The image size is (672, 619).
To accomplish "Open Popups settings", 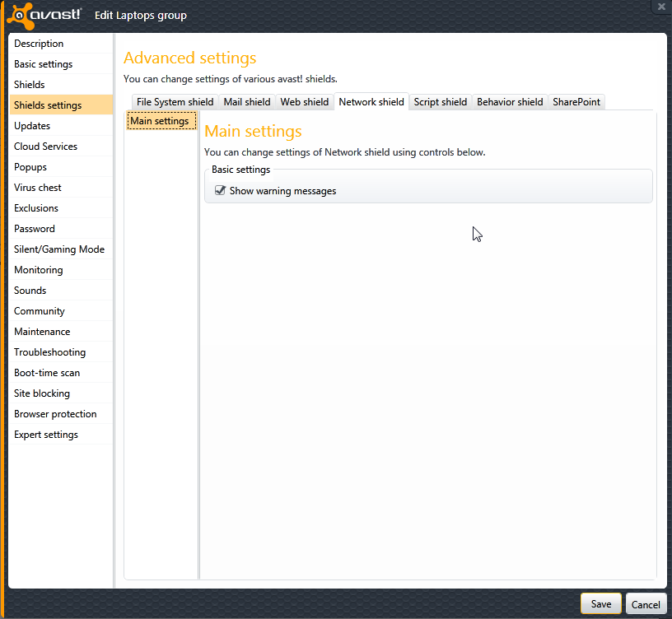I will click(x=60, y=166).
